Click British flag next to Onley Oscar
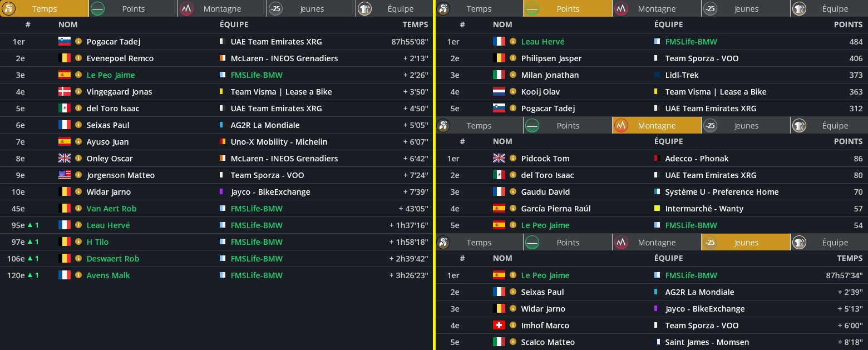This screenshot has width=868, height=350. [x=65, y=159]
